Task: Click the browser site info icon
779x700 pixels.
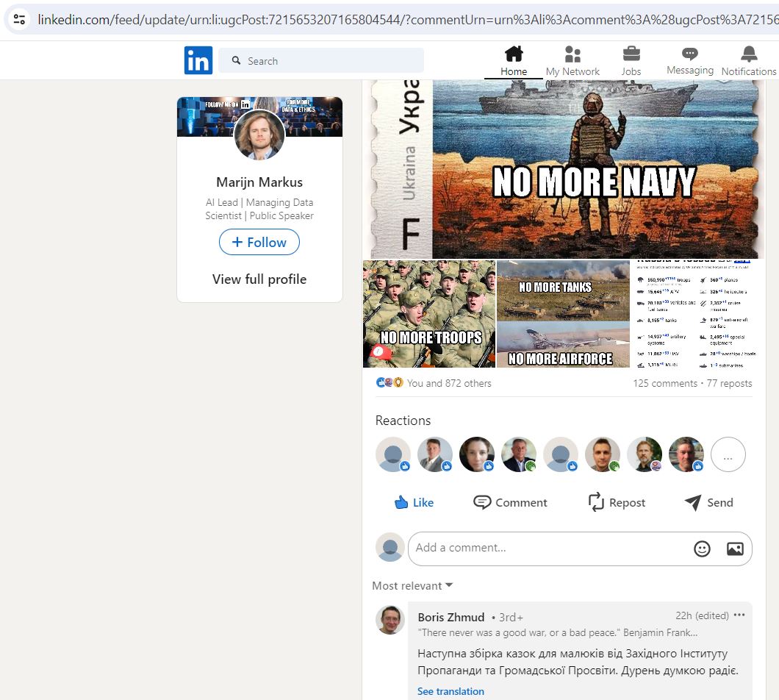Action: (19, 19)
